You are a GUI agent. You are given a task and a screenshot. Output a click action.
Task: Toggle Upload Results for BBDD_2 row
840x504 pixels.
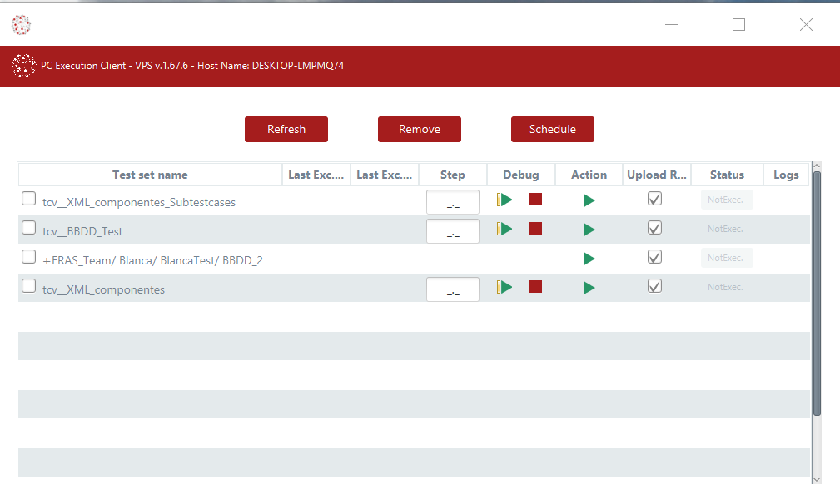click(x=655, y=257)
